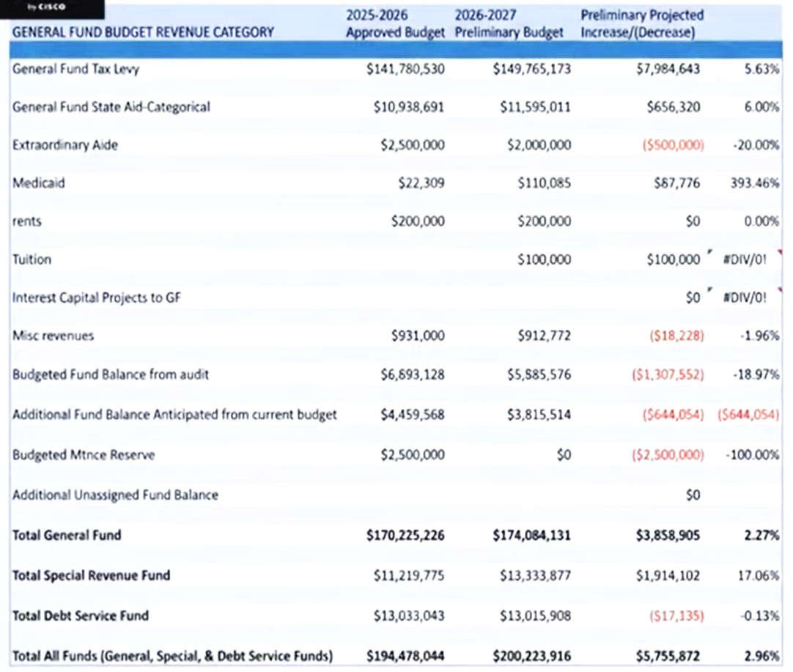The height and width of the screenshot is (672, 793).
Task: Click the Total Special Revenue Fund label
Action: click(91, 575)
